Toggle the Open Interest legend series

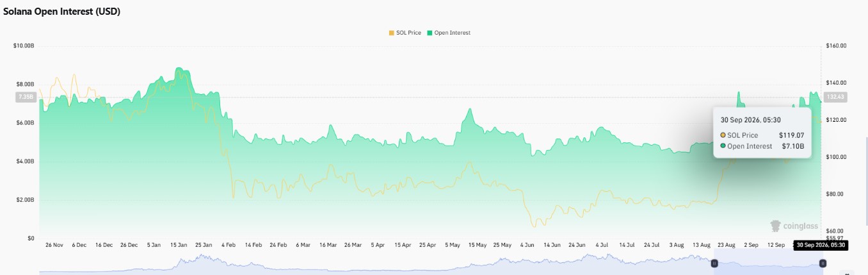point(449,33)
